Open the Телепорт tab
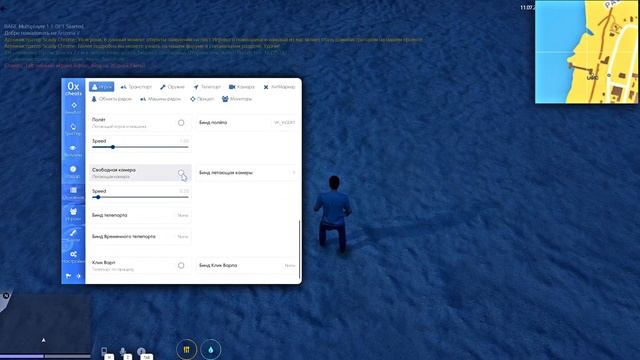The width and height of the screenshot is (640, 360). coord(207,87)
